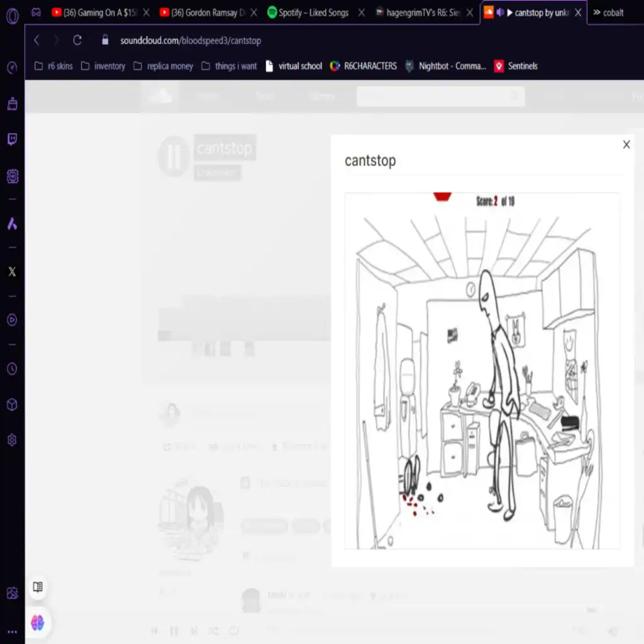Open the r6 skins bookmark folder
Screen dimensions: 644x644
(x=53, y=66)
